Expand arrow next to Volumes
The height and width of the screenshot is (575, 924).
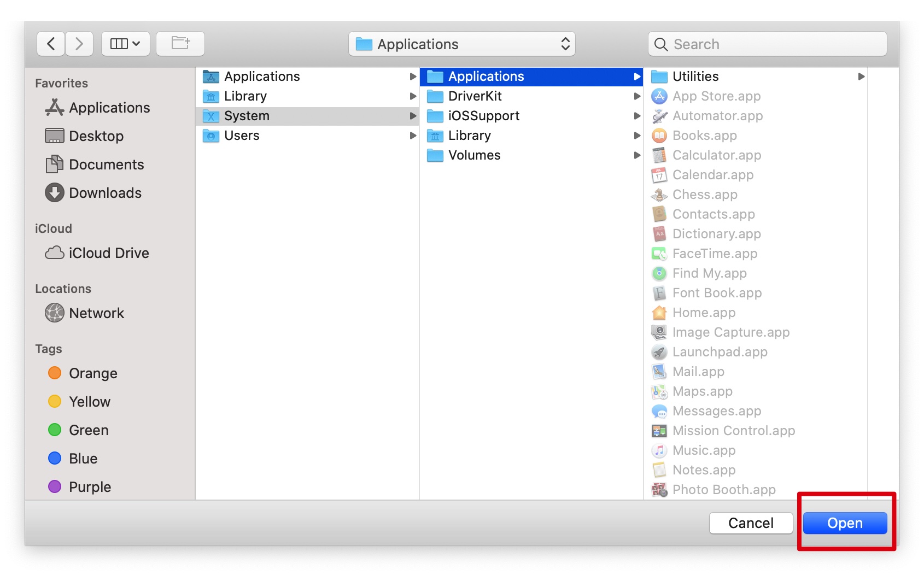pyautogui.click(x=637, y=155)
